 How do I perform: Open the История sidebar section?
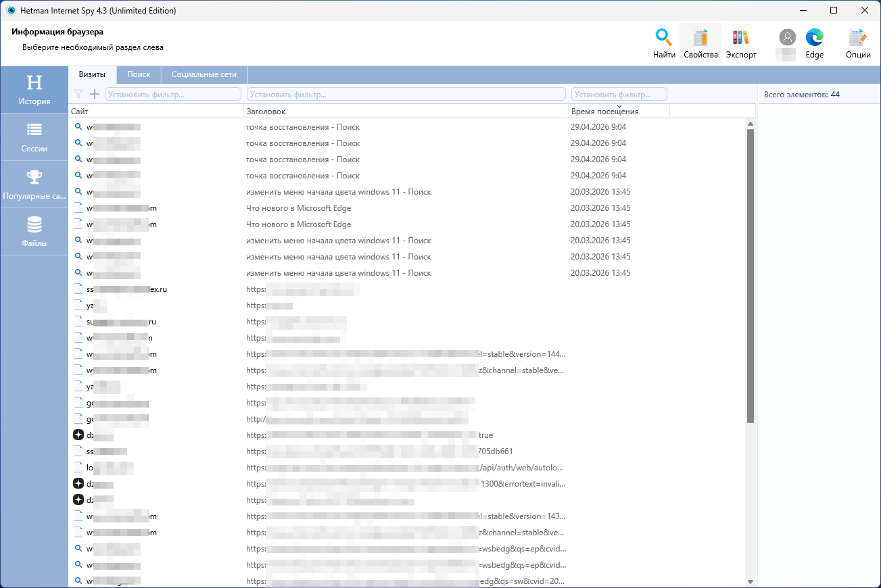point(34,90)
